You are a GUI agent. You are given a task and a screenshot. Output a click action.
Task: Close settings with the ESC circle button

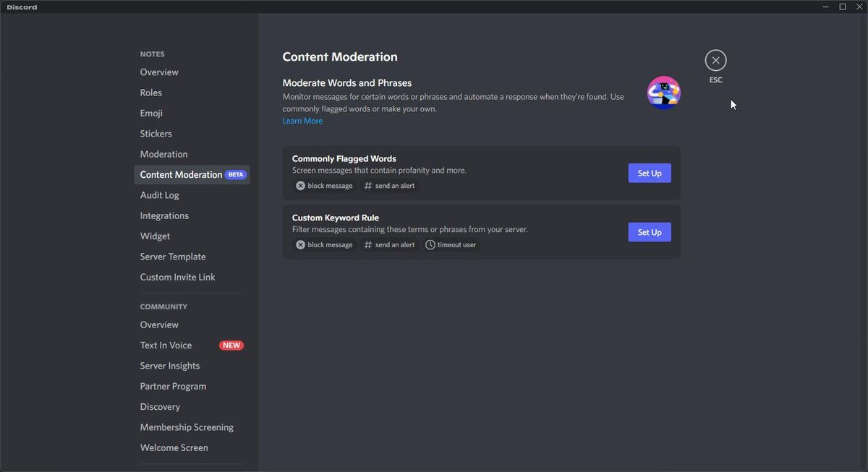[x=715, y=60]
